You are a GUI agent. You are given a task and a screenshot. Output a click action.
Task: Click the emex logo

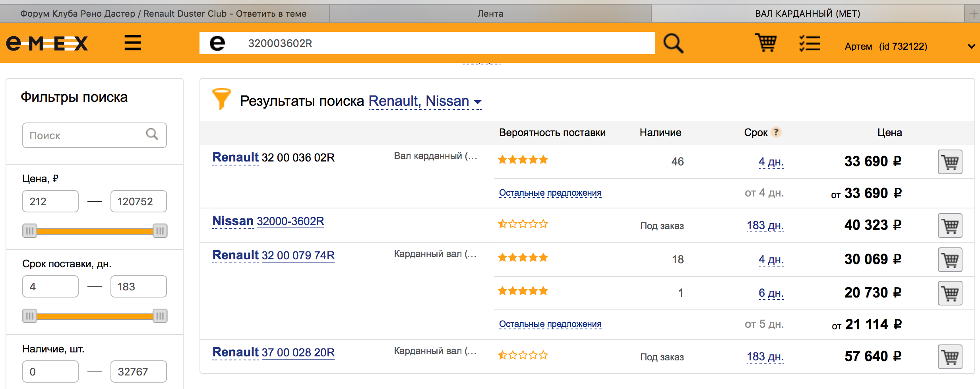47,43
